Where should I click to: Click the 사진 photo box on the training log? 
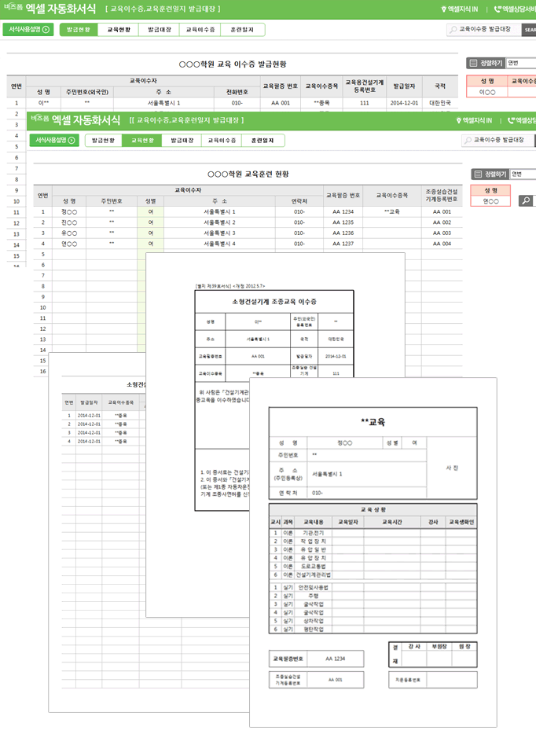coord(452,468)
